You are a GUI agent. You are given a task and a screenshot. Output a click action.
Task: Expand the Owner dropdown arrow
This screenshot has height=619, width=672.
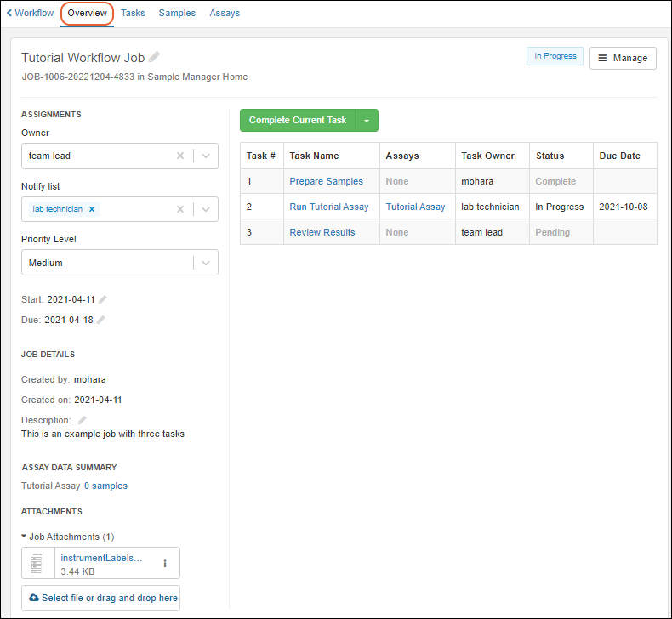(206, 156)
